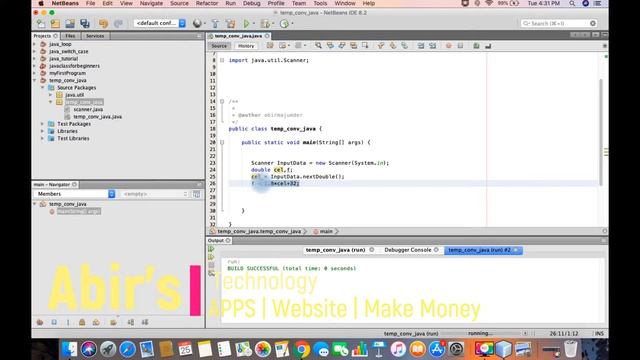This screenshot has height=360, width=640.
Task: Click the Profile Project icon
Action: tap(284, 24)
